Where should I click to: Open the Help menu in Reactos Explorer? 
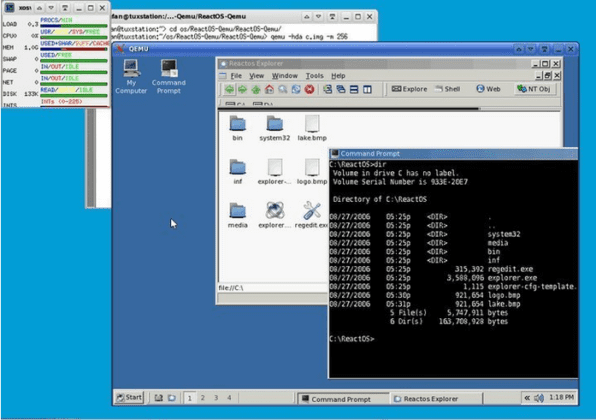pyautogui.click(x=338, y=76)
